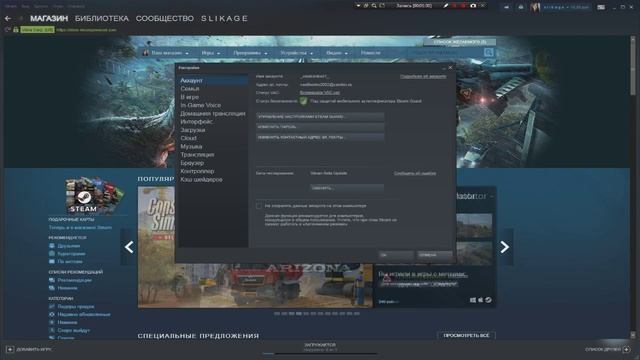Confirm settings with the OK button
The width and height of the screenshot is (640, 360).
coord(396,255)
